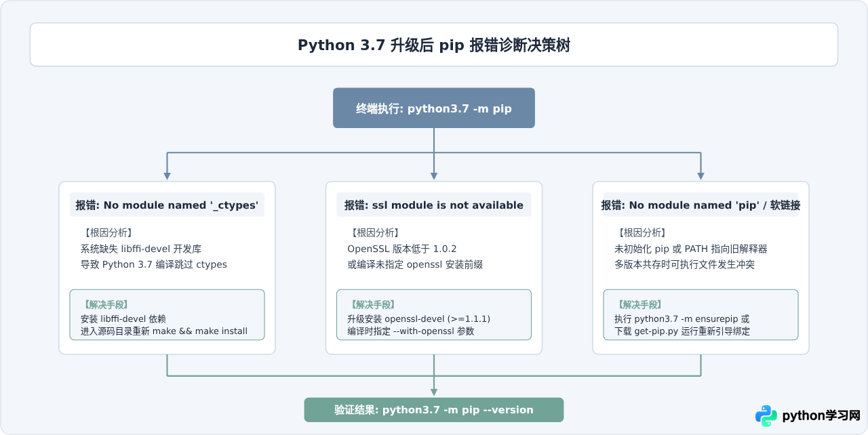Click the '验证结果: python3.7 -m pip --version' box
This screenshot has height=435, width=868.
(x=434, y=410)
